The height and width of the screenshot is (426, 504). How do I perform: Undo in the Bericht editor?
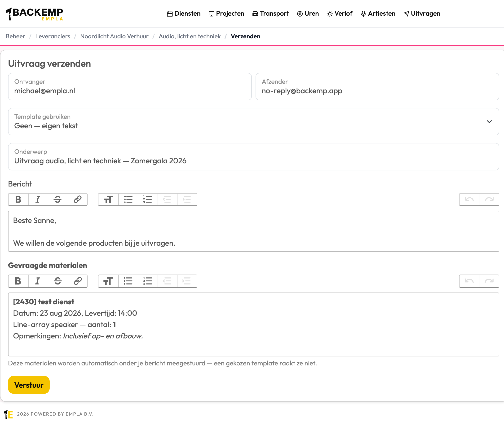[469, 200]
